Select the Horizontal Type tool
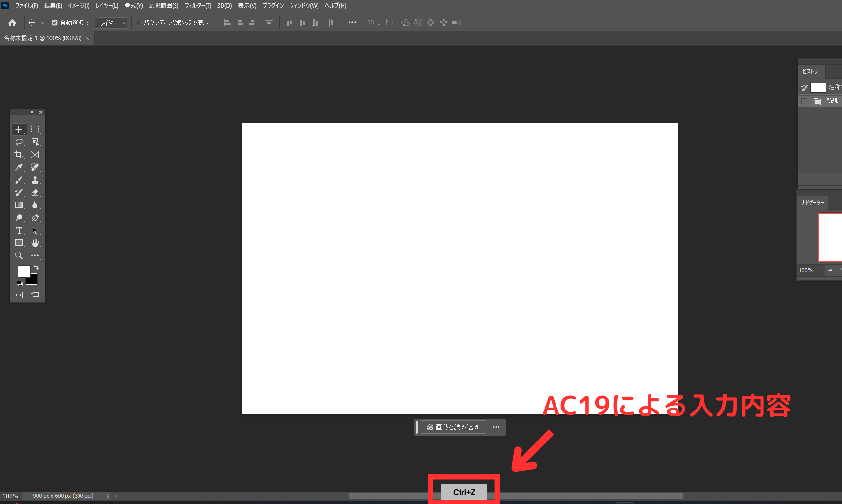 [x=19, y=231]
